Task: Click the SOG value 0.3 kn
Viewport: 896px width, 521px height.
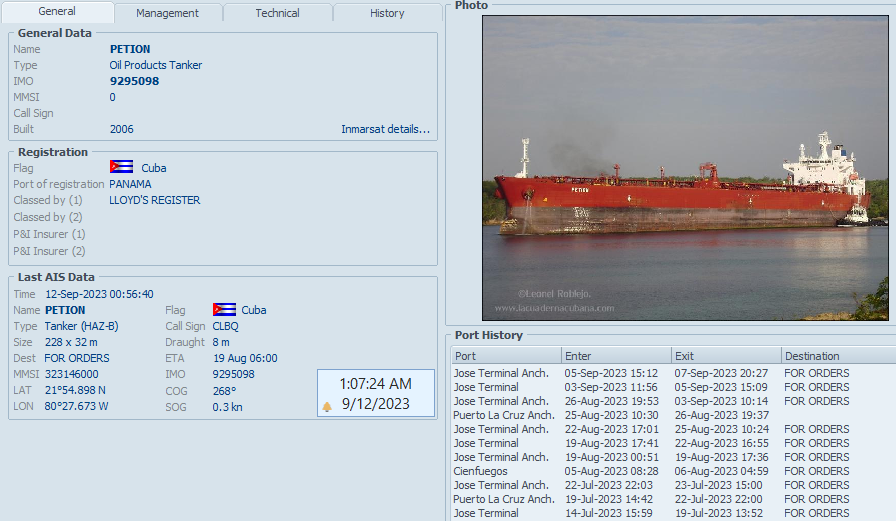Action: click(227, 407)
